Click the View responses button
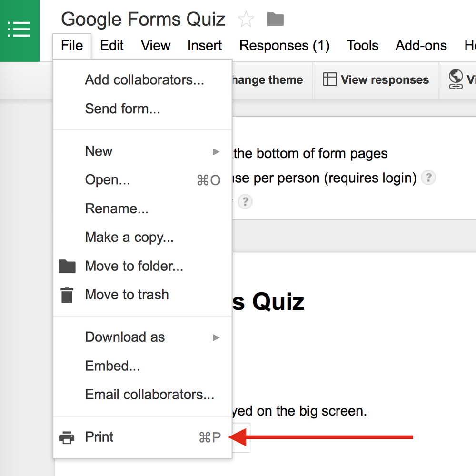The image size is (476, 476). tap(376, 80)
